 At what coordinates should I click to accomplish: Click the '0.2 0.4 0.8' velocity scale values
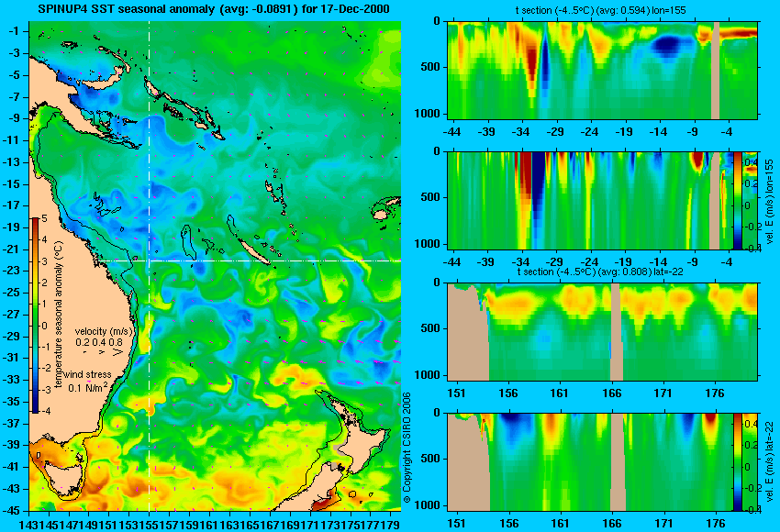point(99,342)
